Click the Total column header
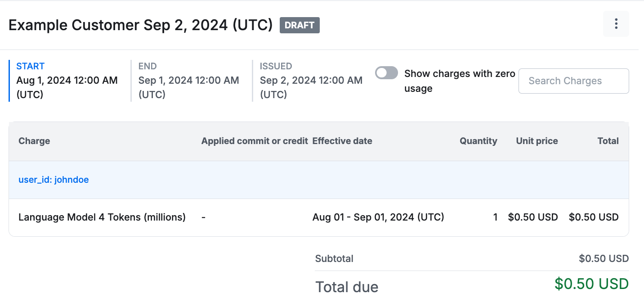644x307 pixels. [608, 141]
